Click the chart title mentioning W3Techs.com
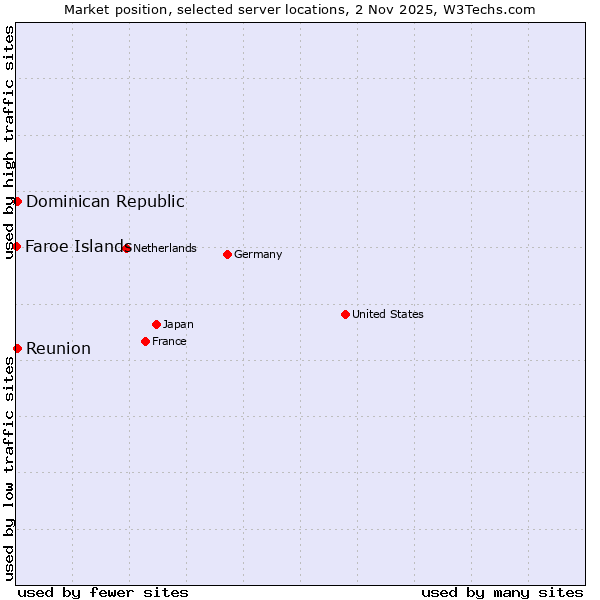This screenshot has height=600, width=600. 300,9
